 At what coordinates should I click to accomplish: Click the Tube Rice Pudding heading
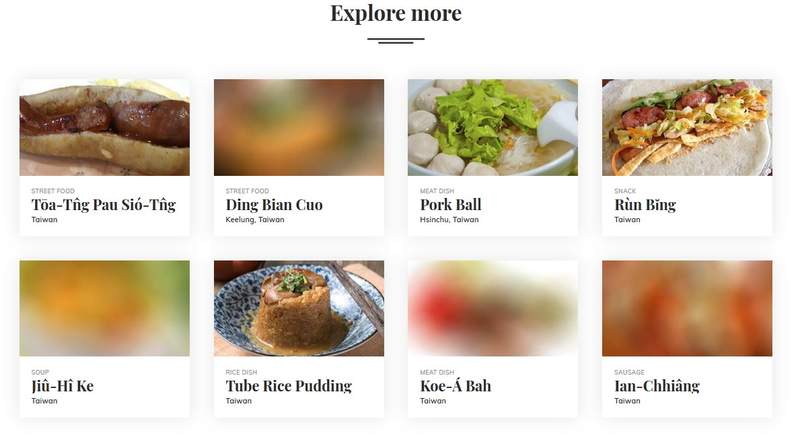pos(289,386)
